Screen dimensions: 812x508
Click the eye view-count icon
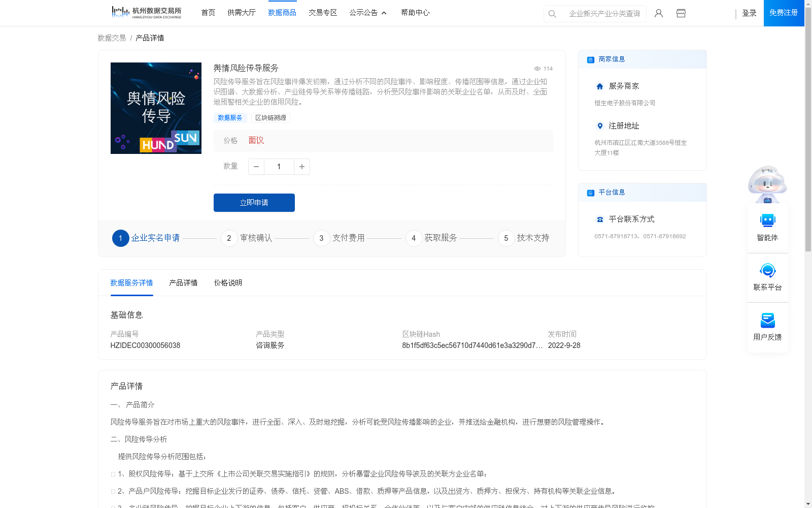click(537, 69)
